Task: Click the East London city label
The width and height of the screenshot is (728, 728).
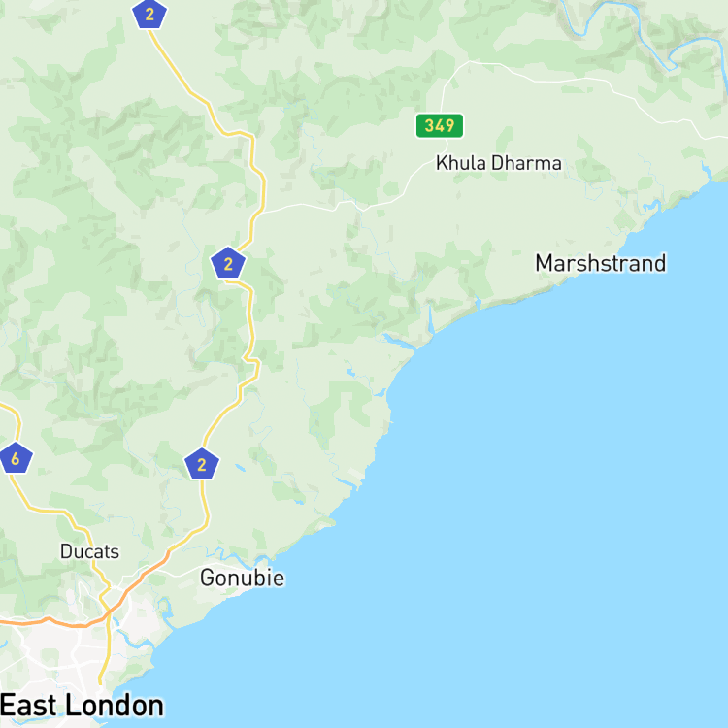Action: click(82, 706)
